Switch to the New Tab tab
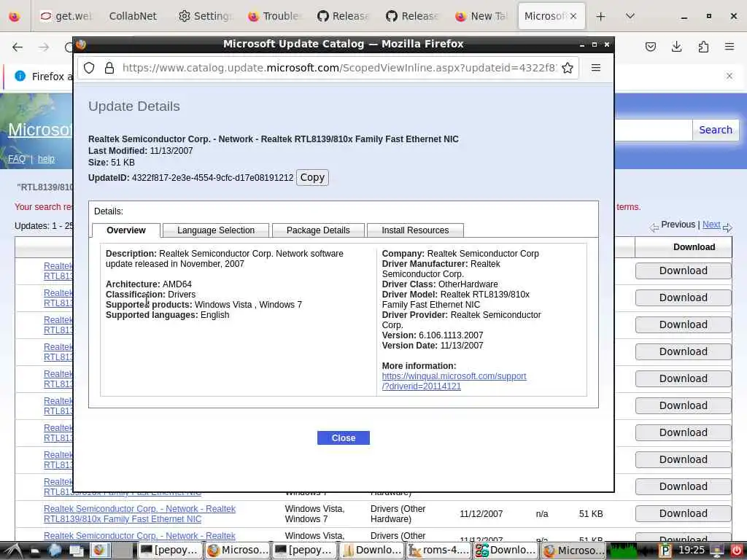Screen dimensions: 747x560 tap(480, 16)
